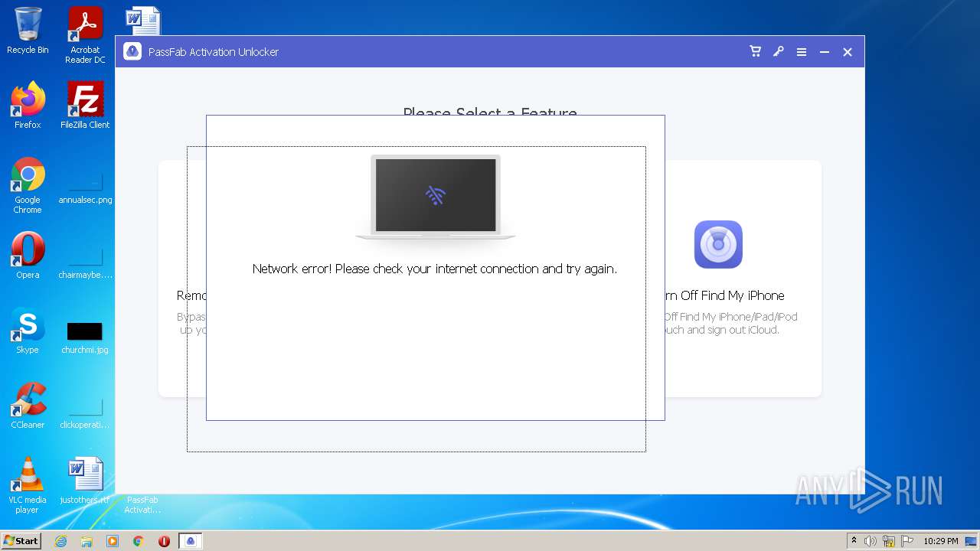Viewport: 980px width, 551px height.
Task: Show hidden system tray icons
Action: click(x=854, y=541)
